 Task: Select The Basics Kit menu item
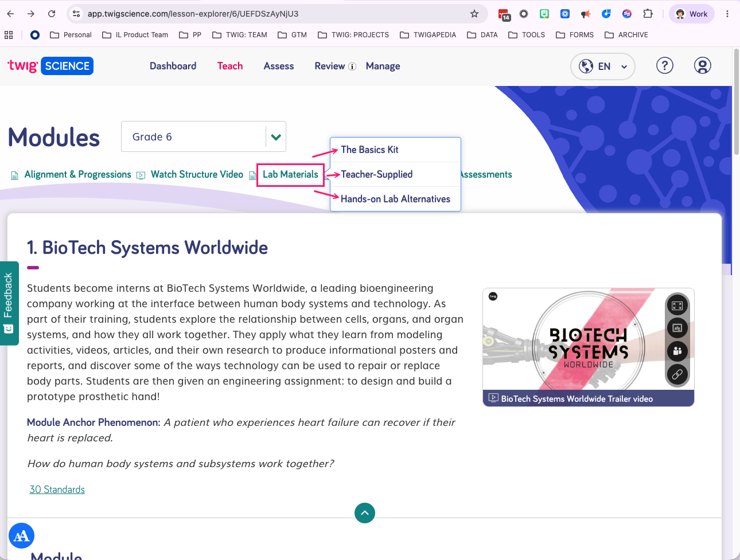[395, 150]
